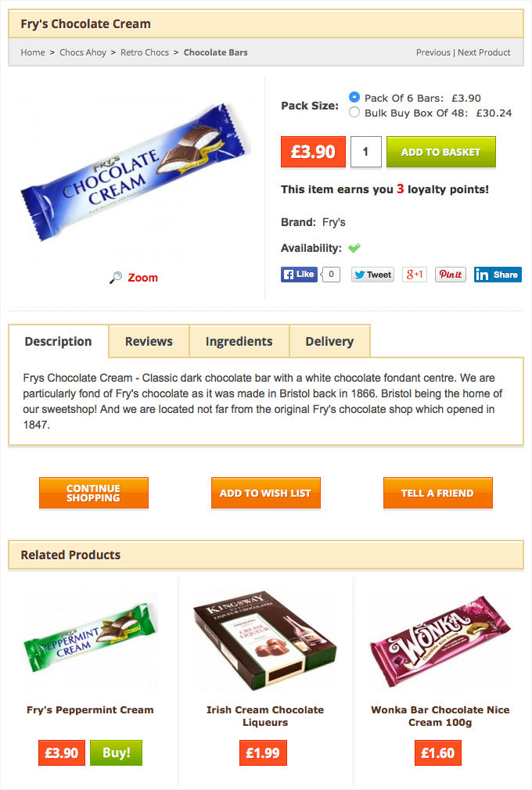Click the Pinterest Pin it button
This screenshot has height=790, width=532.
451,275
